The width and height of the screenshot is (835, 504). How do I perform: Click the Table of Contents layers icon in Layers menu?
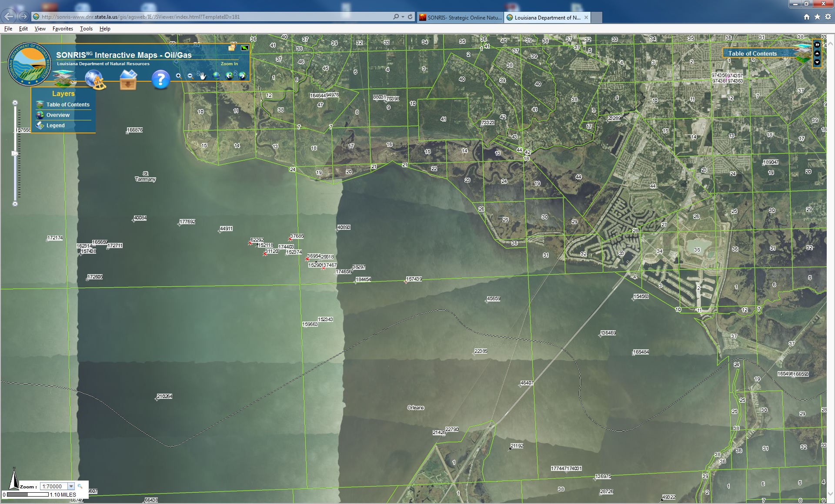(x=40, y=105)
